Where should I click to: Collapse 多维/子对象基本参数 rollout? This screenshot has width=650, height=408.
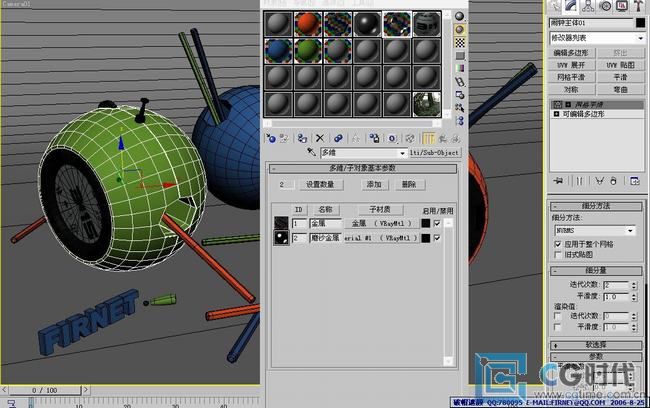click(363, 168)
